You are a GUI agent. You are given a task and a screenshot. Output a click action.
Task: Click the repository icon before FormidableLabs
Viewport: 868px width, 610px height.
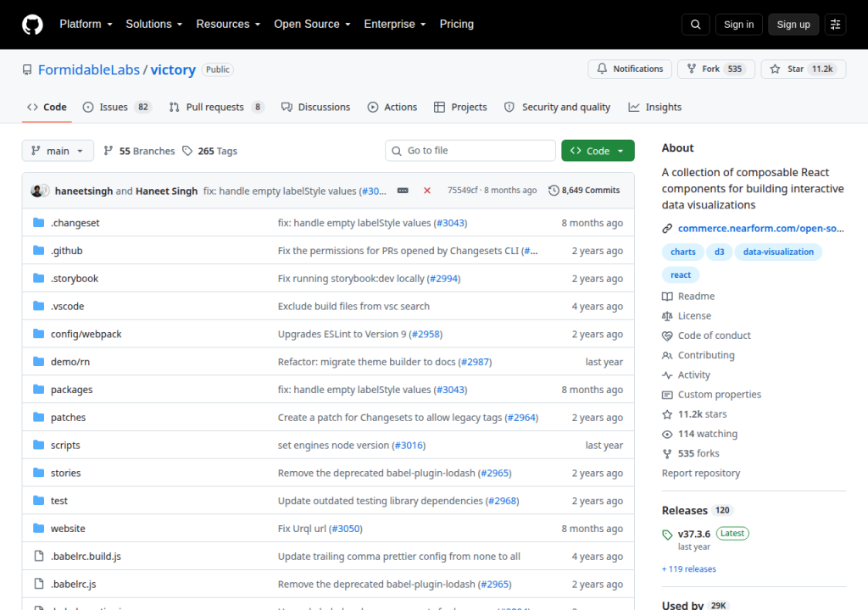coord(26,69)
